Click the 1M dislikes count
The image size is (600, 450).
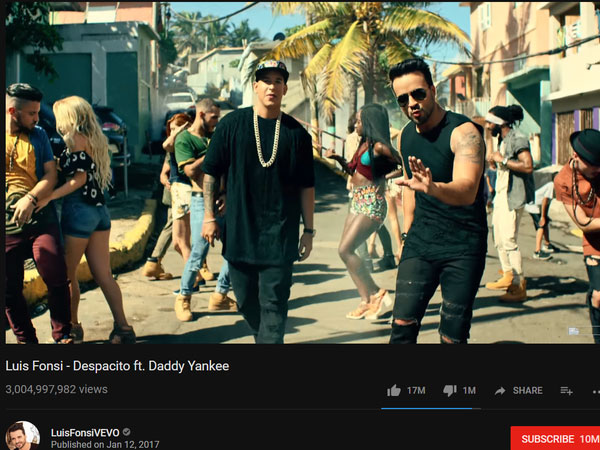[469, 390]
